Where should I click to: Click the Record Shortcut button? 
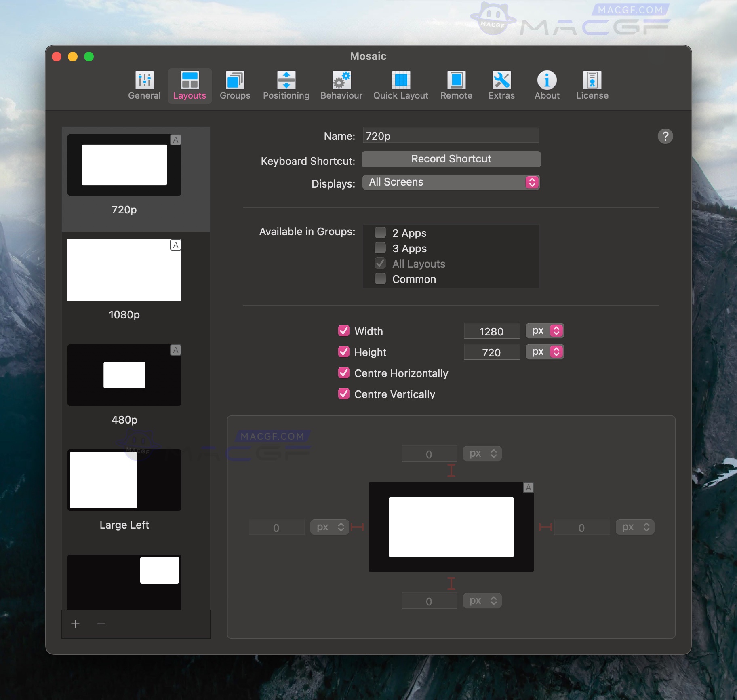(451, 159)
